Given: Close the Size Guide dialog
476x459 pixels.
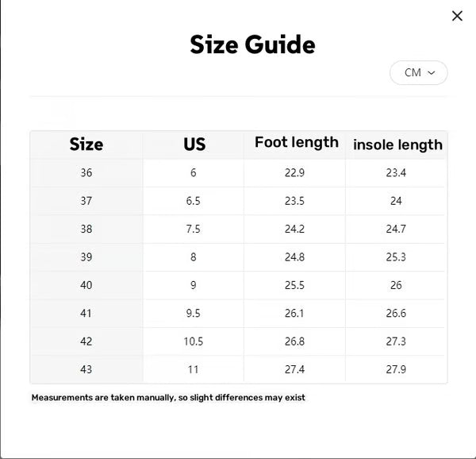Looking at the screenshot, I should click(457, 16).
